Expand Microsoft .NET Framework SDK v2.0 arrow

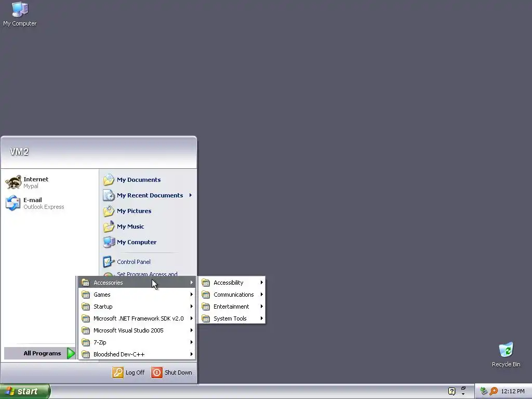(x=191, y=318)
